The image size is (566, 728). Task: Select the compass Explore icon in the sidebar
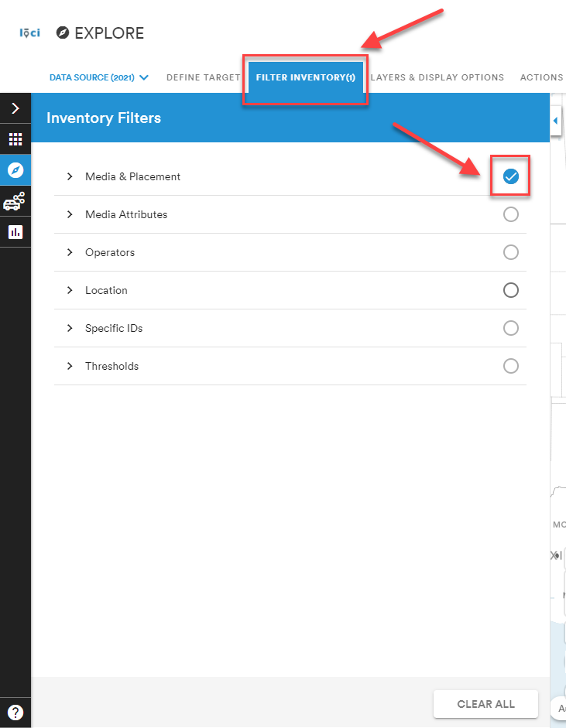pyautogui.click(x=15, y=170)
